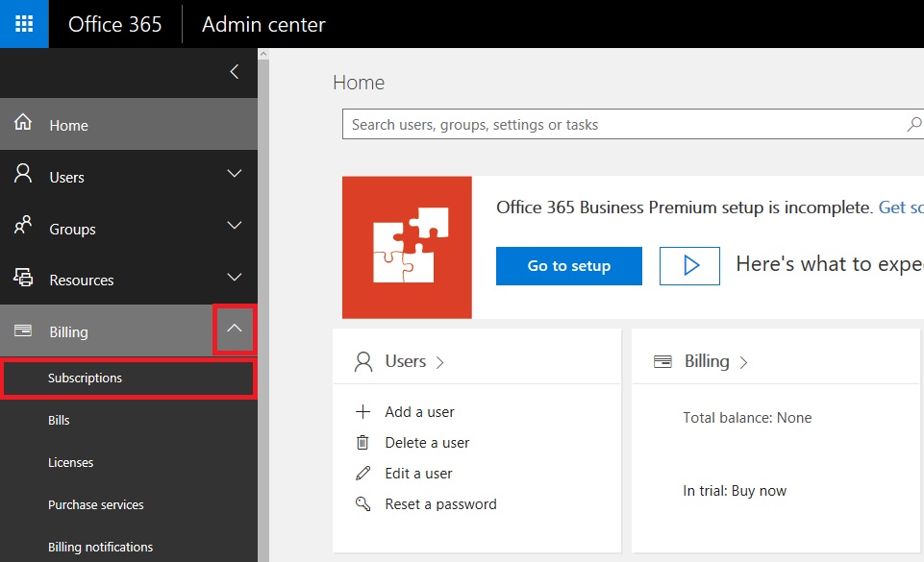Click the search magnifier icon

click(x=913, y=125)
